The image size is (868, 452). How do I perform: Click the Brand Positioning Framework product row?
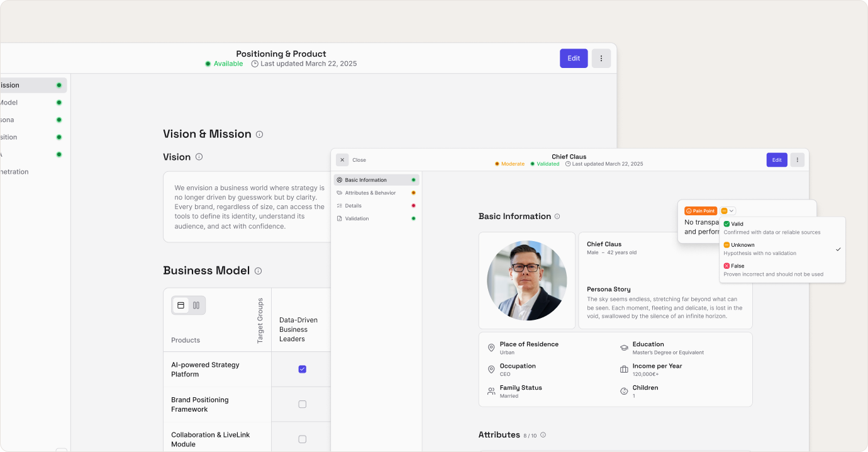click(x=217, y=404)
